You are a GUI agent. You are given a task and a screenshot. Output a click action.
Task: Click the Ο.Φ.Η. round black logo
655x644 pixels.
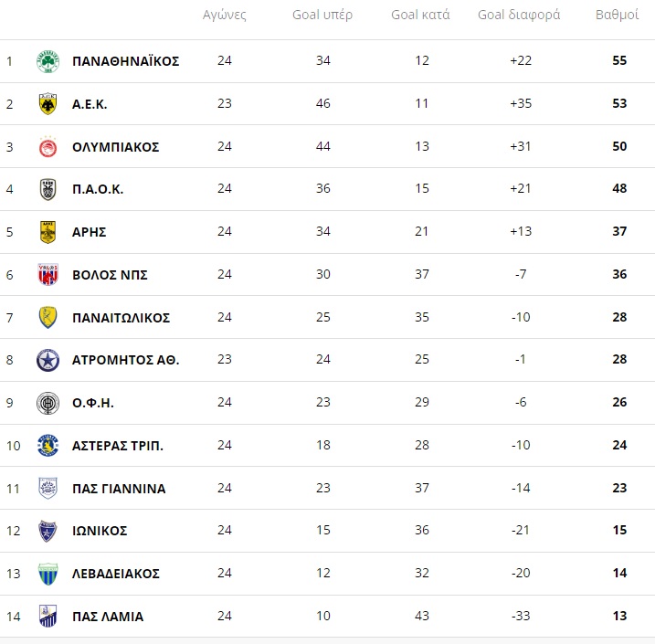[48, 403]
